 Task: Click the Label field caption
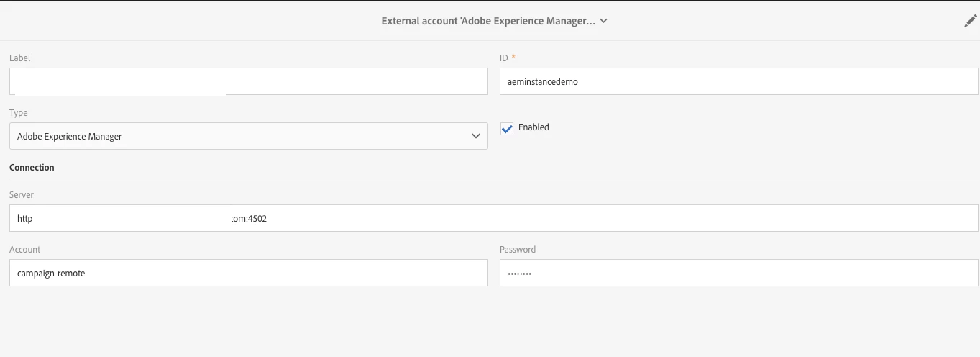click(20, 58)
